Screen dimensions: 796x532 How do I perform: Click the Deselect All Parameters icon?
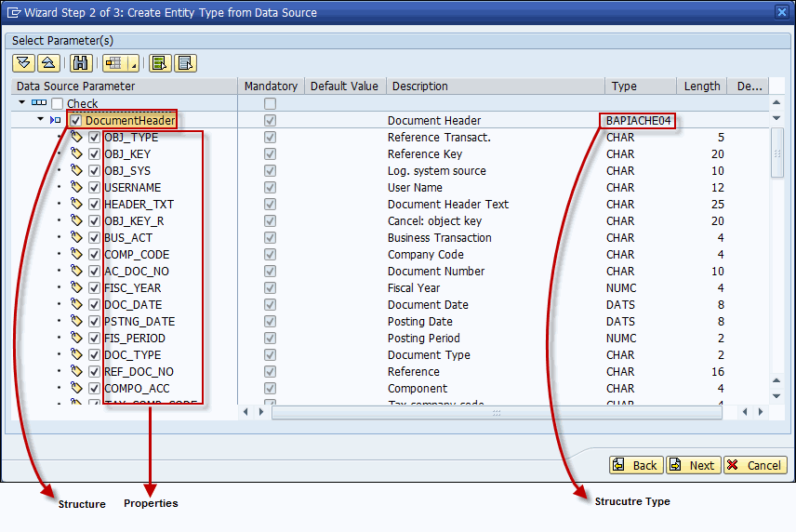(x=185, y=63)
